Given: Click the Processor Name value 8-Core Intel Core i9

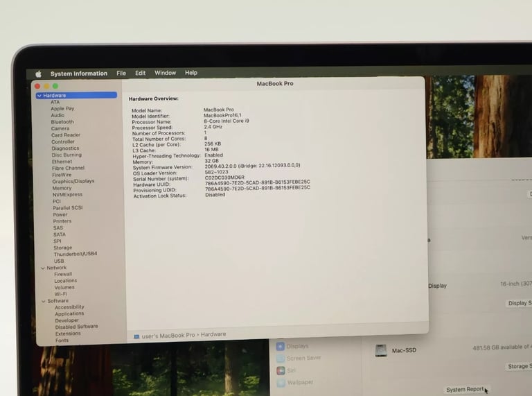Looking at the screenshot, I should pyautogui.click(x=227, y=121).
